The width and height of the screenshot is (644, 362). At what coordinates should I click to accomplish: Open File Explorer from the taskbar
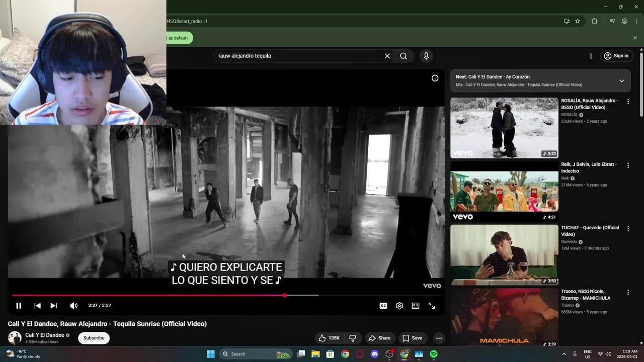[x=315, y=354]
